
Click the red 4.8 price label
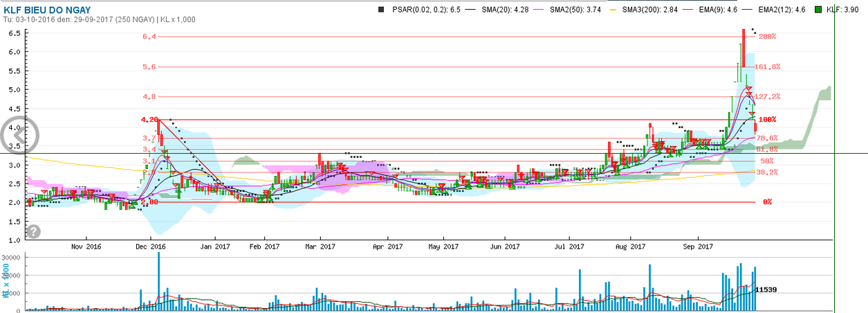(149, 96)
